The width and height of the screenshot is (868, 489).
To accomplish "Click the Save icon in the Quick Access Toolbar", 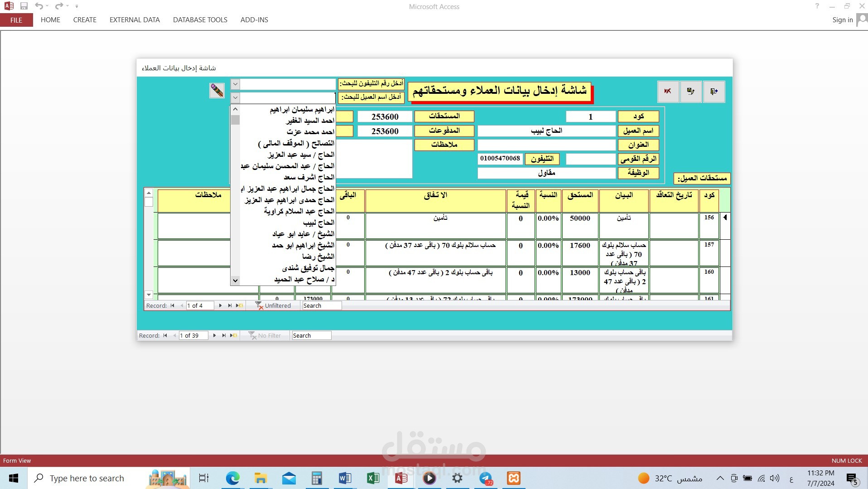I will pyautogui.click(x=24, y=6).
